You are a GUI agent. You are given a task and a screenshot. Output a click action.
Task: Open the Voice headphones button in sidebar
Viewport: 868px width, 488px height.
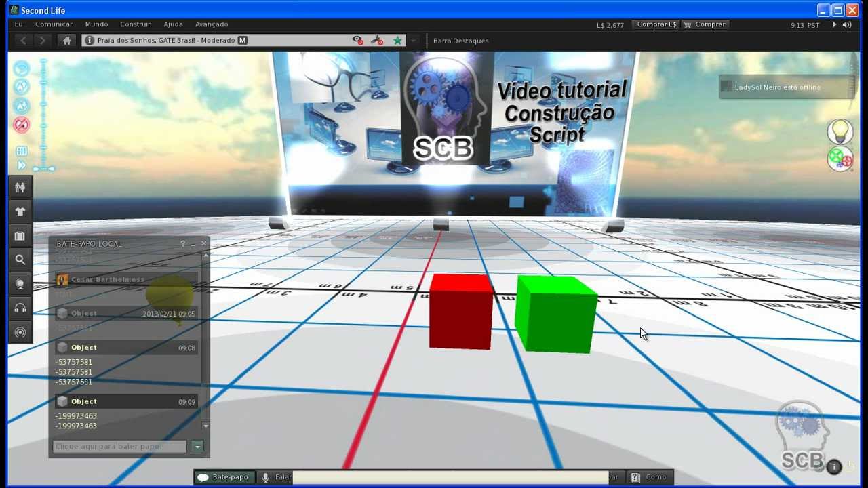pyautogui.click(x=20, y=308)
